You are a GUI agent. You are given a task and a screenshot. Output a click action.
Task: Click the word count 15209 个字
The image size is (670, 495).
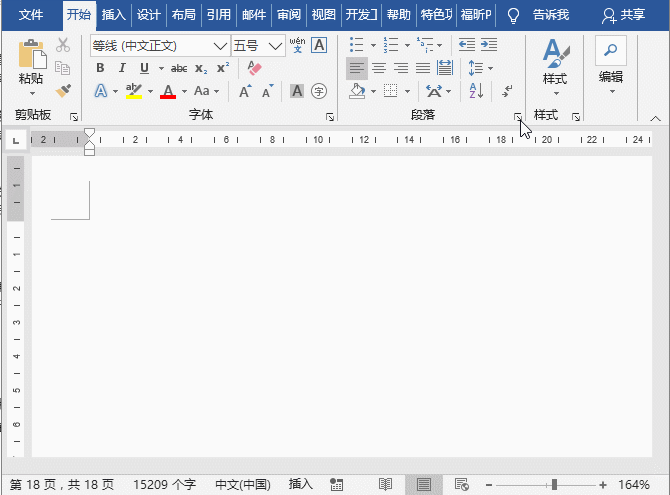click(x=165, y=485)
